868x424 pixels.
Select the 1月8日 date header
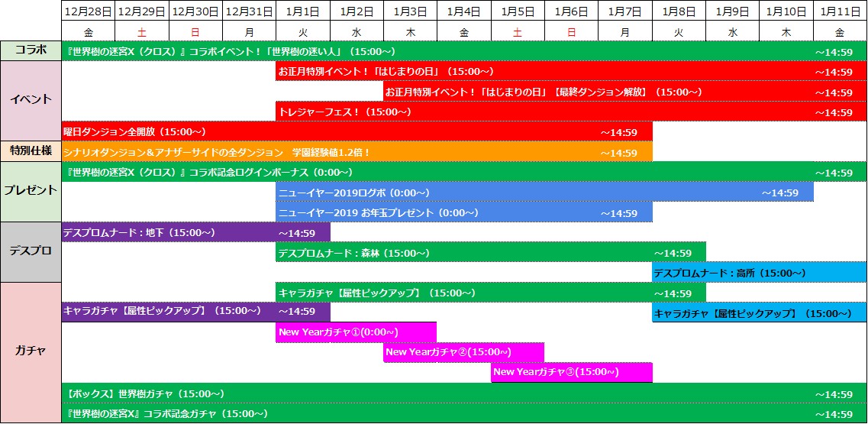click(x=679, y=11)
